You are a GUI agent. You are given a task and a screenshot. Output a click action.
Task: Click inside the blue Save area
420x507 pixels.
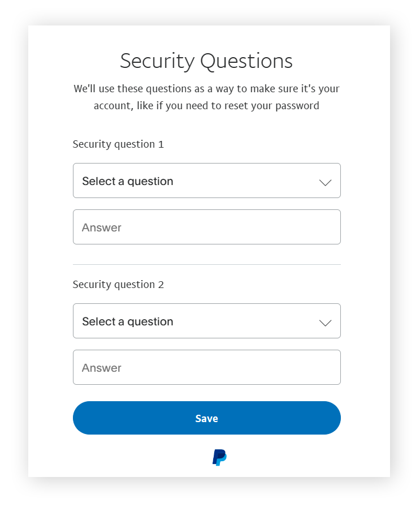(206, 418)
